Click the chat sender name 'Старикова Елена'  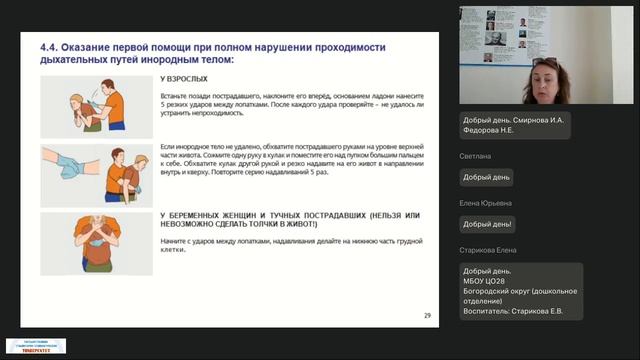tap(488, 250)
